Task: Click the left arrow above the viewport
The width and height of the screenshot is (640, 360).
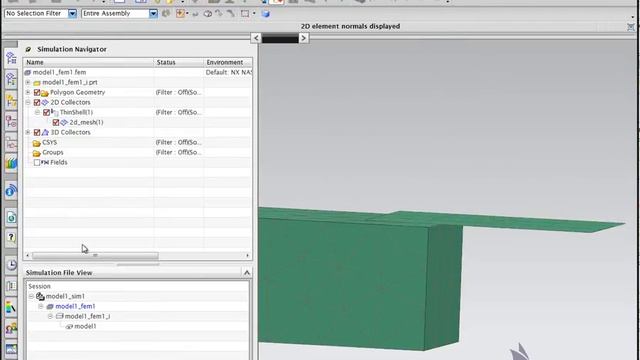Action: 256,38
